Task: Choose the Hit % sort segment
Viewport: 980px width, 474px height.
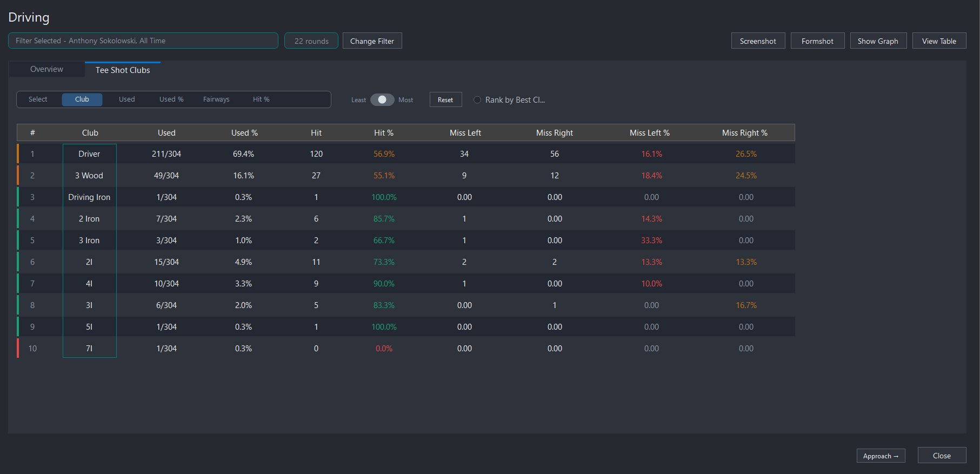Action: [x=261, y=99]
